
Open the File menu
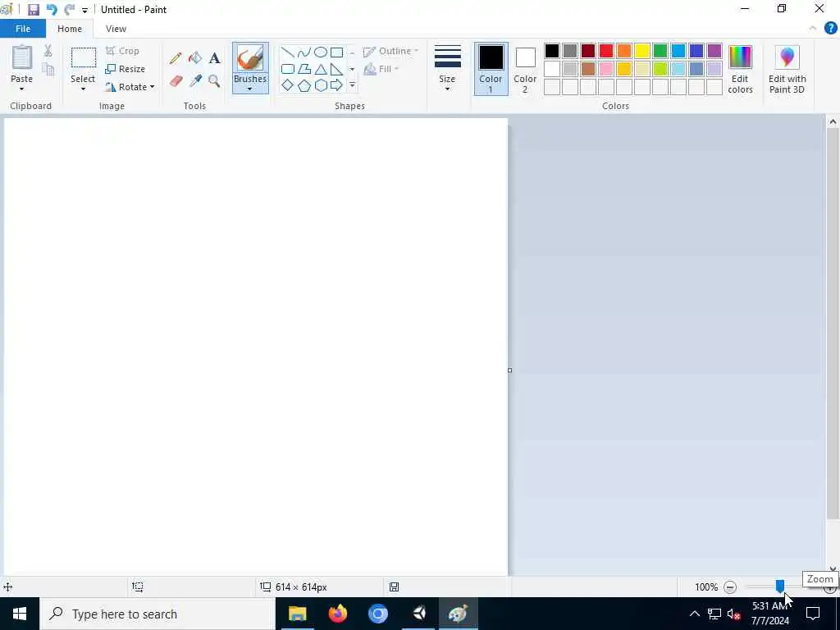(x=23, y=29)
